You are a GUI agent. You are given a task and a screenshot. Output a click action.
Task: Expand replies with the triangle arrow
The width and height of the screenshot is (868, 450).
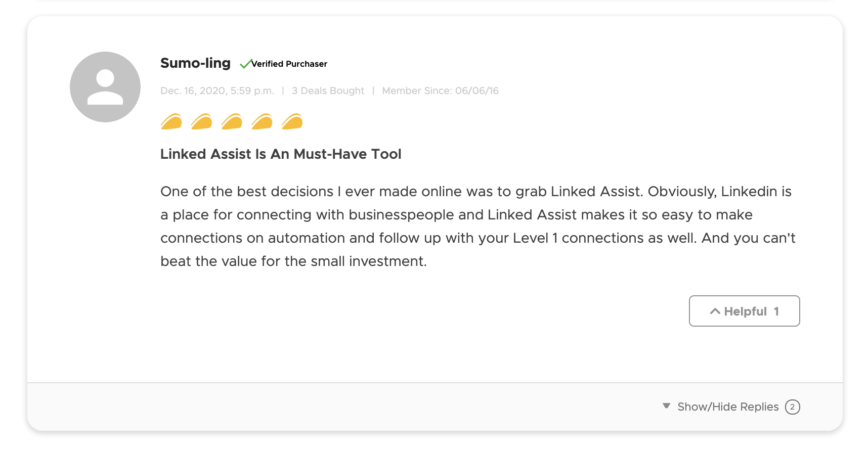coord(667,406)
